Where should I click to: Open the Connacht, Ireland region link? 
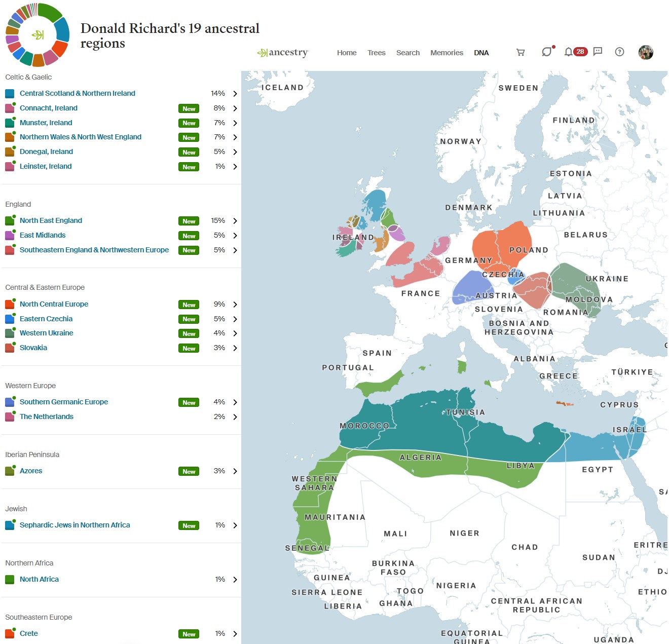(48, 108)
